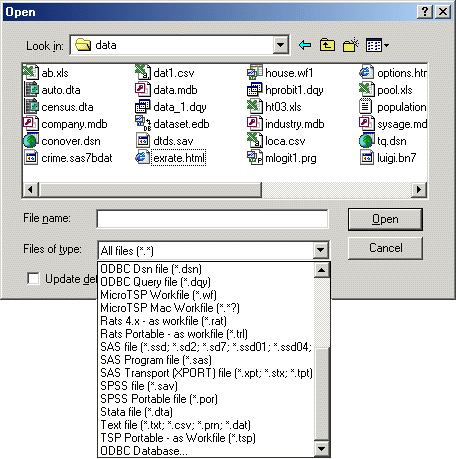Click the back arrow navigation icon

305,45
